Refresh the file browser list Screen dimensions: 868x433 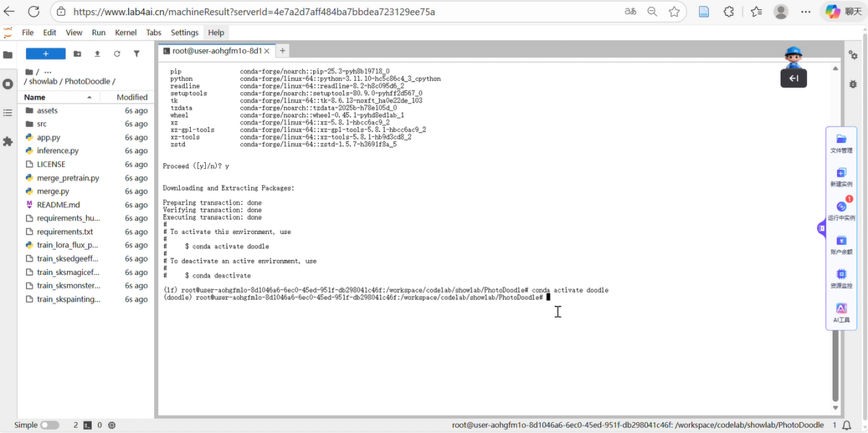coord(117,54)
